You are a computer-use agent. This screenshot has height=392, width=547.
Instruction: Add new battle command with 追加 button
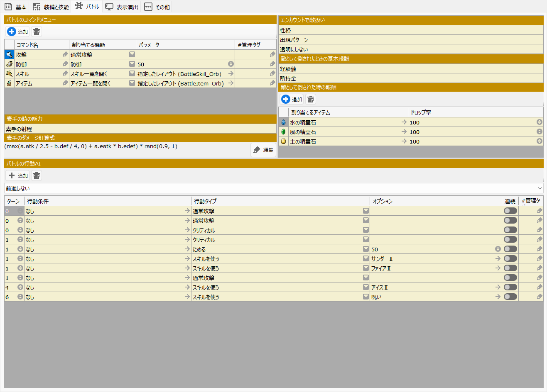pyautogui.click(x=18, y=32)
